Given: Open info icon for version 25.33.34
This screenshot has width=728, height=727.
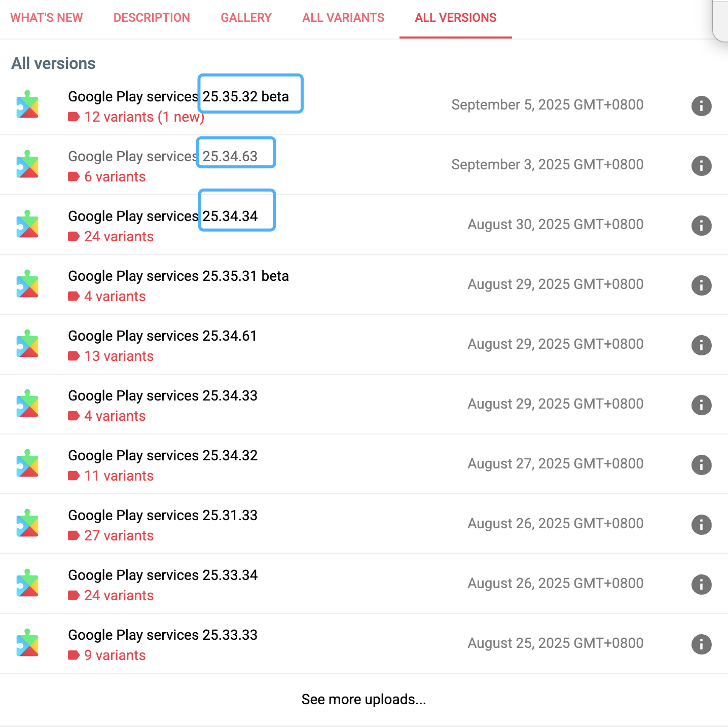Looking at the screenshot, I should click(x=701, y=585).
